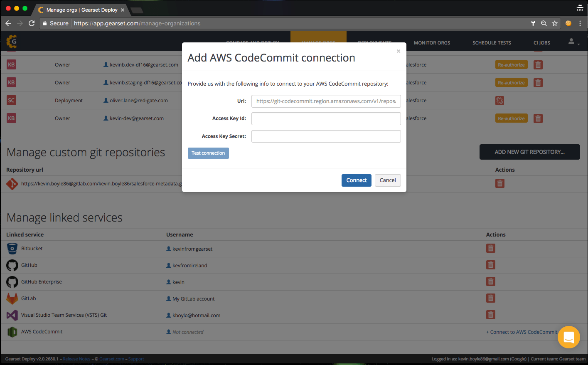Viewport: 588px width, 365px height.
Task: Open the CI Jobs tab
Action: (x=542, y=43)
